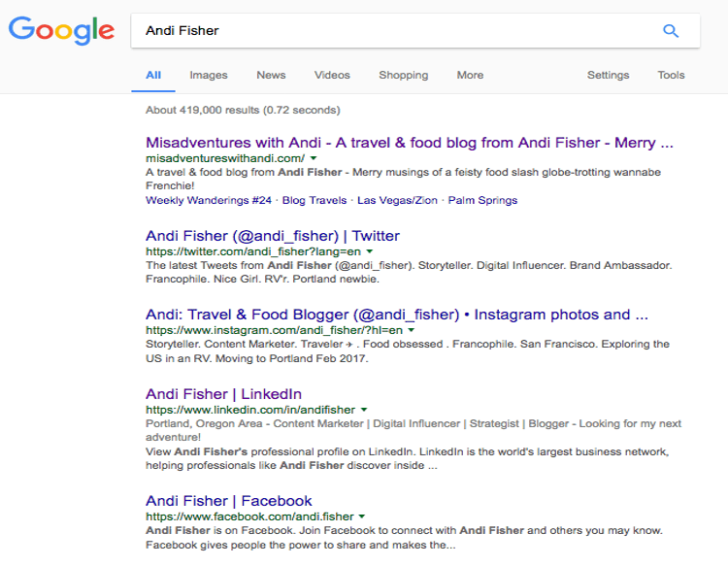The image size is (728, 566).
Task: Open Palm Springs sitelink
Action: pyautogui.click(x=482, y=201)
